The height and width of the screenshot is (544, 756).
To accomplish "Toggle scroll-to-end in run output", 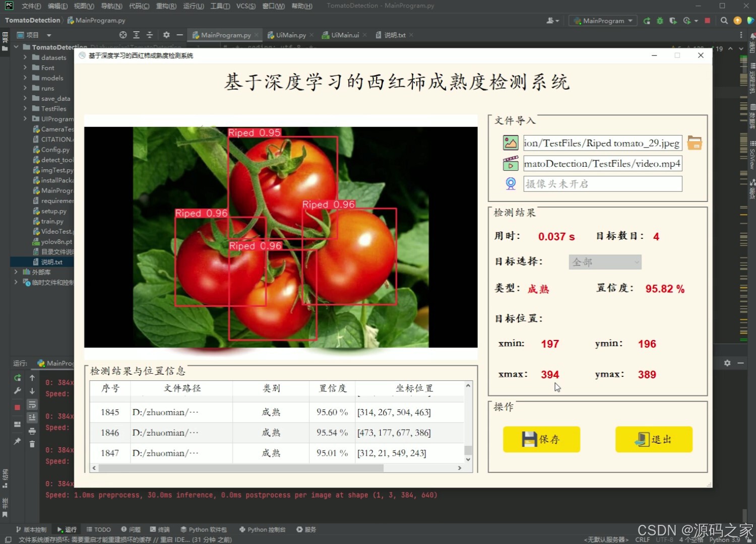I will pos(32,417).
